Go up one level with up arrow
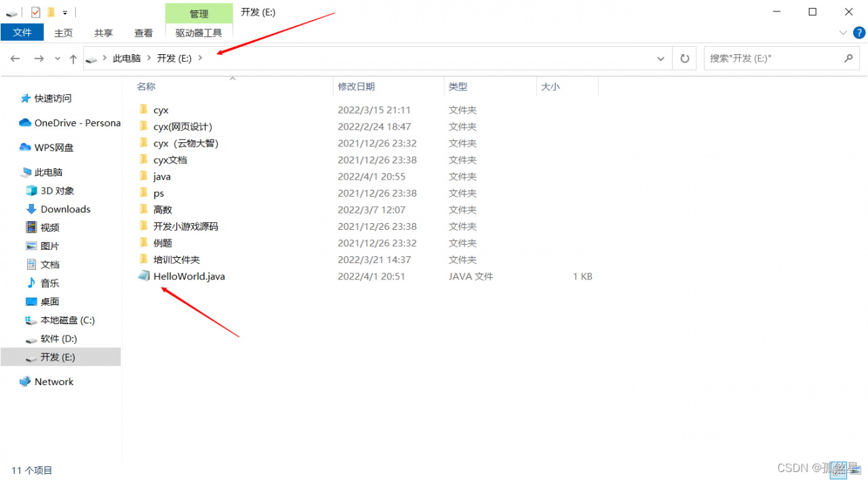The width and height of the screenshot is (868, 480). pos(73,59)
